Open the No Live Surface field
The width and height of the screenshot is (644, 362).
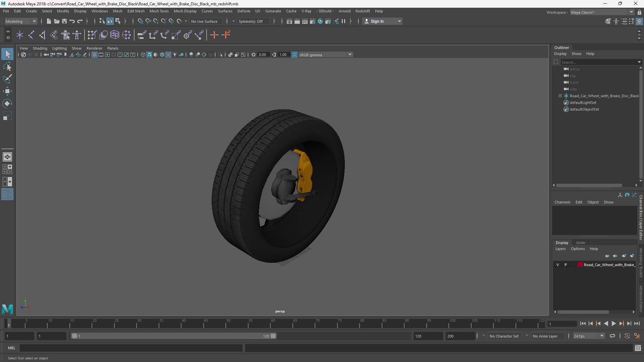pyautogui.click(x=206, y=21)
